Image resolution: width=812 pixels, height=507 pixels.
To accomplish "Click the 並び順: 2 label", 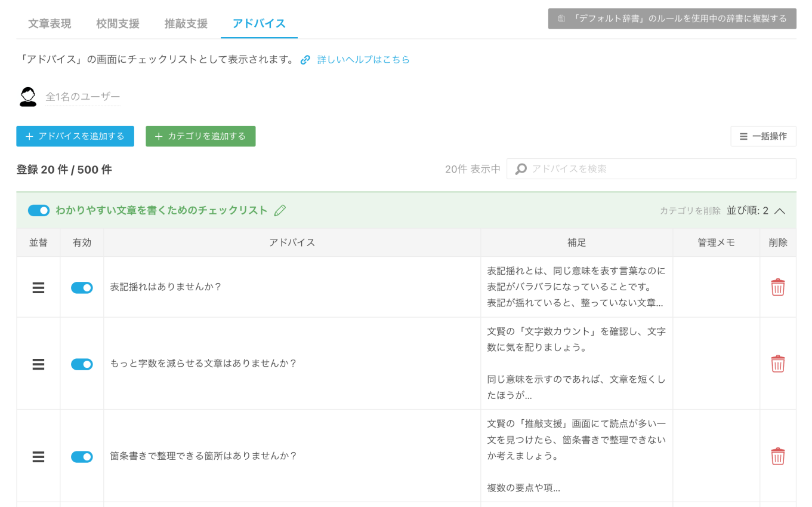I will (x=748, y=211).
